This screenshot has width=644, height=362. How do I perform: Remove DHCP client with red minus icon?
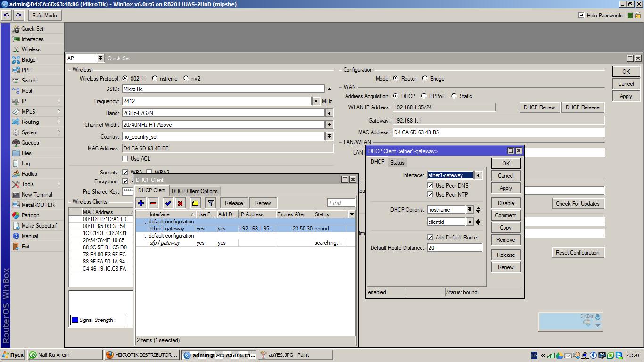coord(153,203)
